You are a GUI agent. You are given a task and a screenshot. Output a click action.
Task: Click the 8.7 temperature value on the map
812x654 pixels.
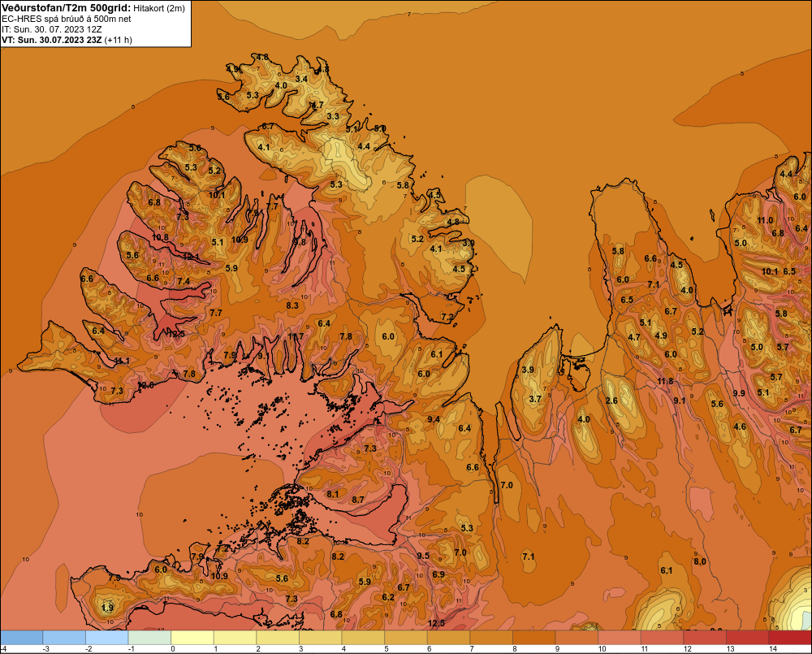tap(358, 500)
